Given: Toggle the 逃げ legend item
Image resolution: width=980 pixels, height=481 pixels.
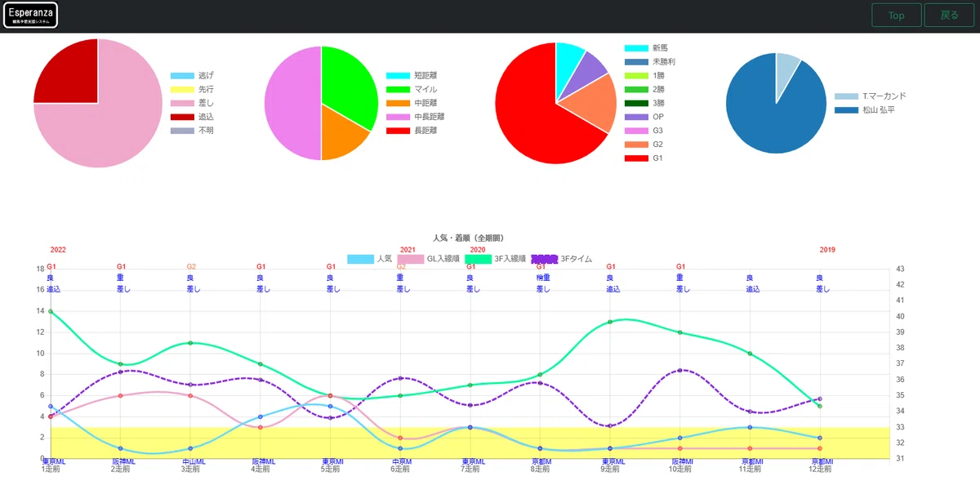Looking at the screenshot, I should (192, 75).
